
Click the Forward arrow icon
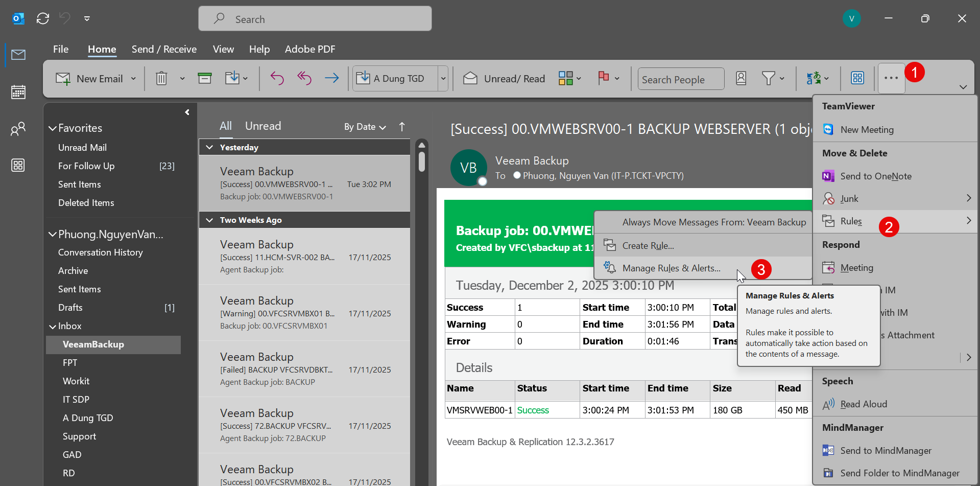[x=332, y=78]
